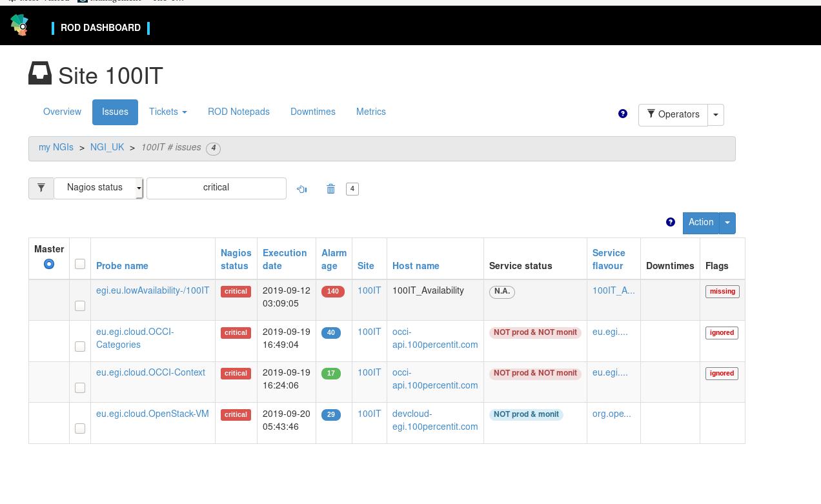
Task: Check the box for eu.egi.cloud.OCCI-Context row
Action: (x=80, y=388)
